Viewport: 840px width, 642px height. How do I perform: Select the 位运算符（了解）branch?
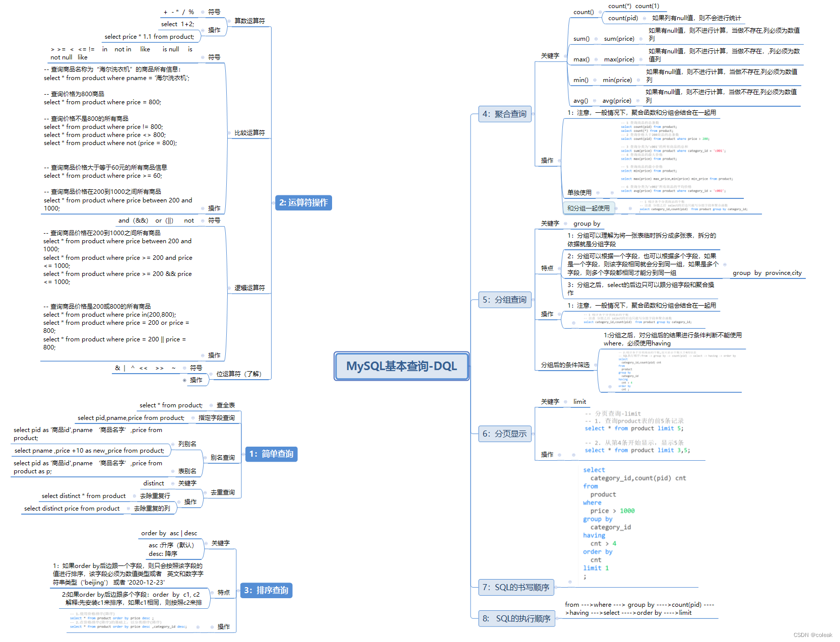[239, 374]
